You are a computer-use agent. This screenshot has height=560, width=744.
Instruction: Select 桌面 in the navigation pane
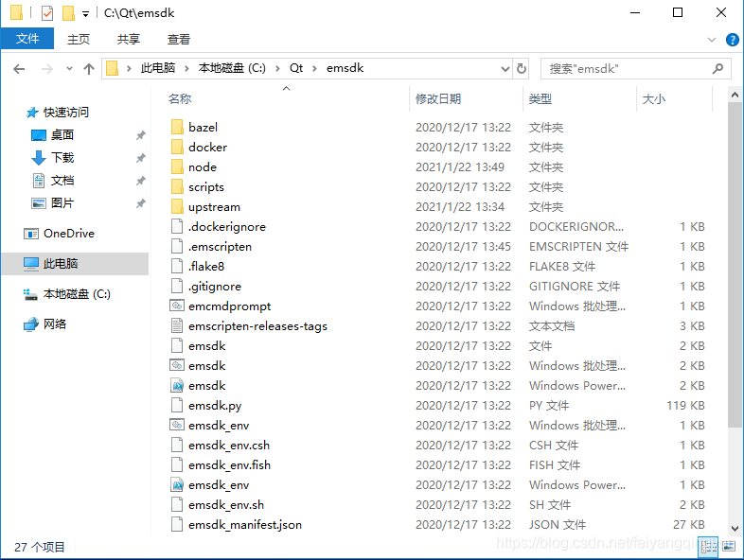(62, 135)
